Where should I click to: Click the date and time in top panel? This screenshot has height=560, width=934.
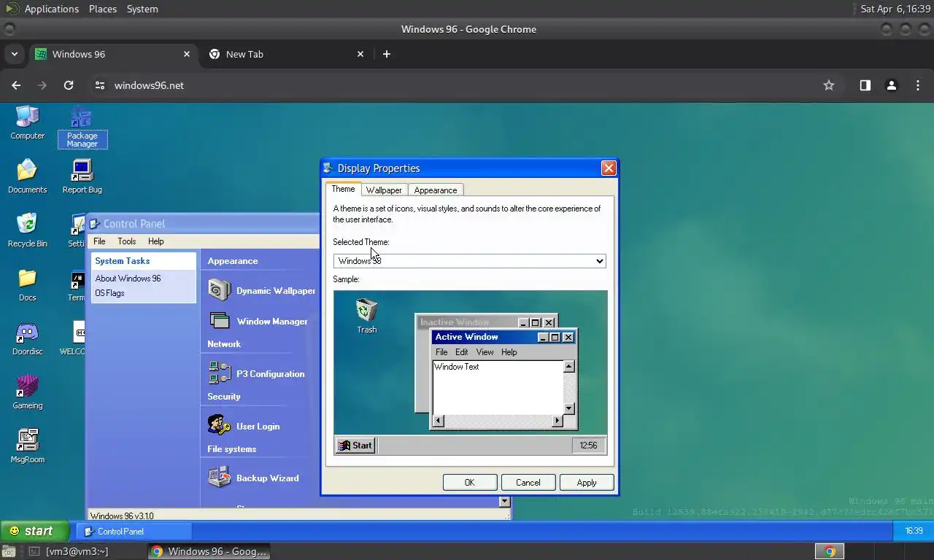pos(895,9)
